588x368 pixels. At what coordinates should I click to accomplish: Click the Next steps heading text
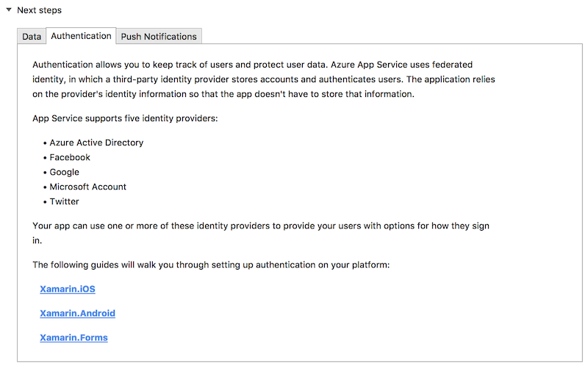[x=40, y=10]
